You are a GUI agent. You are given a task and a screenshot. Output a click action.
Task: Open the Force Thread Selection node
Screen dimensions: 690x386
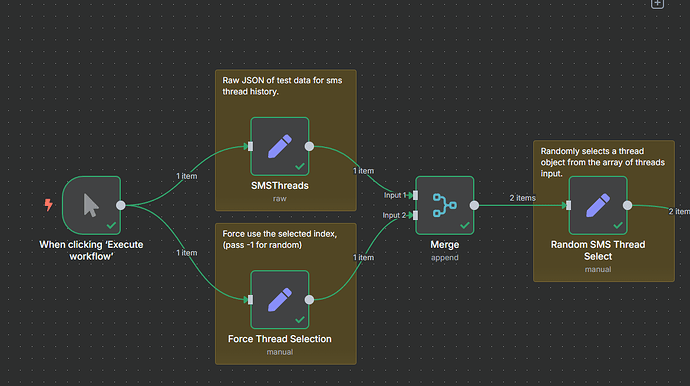[279, 299]
